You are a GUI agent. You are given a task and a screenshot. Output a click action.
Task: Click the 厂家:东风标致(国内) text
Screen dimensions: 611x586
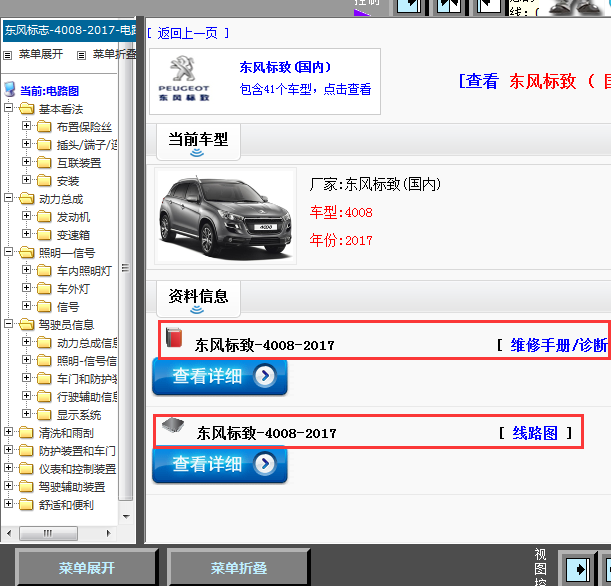coord(376,184)
